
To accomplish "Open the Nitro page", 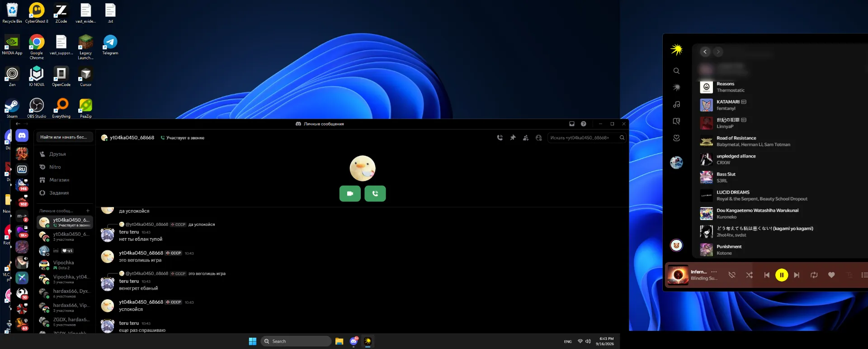I will (65, 167).
